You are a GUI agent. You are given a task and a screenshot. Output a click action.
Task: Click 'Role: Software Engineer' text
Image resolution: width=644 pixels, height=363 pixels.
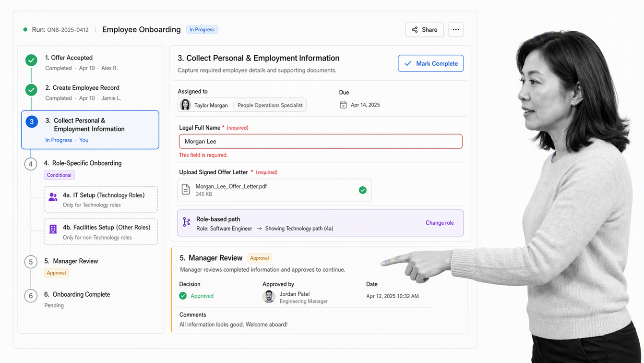click(224, 229)
